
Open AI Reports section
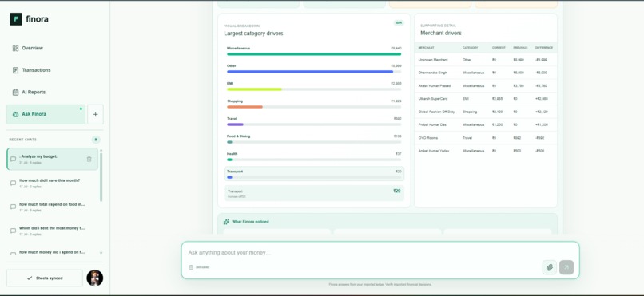54,93
